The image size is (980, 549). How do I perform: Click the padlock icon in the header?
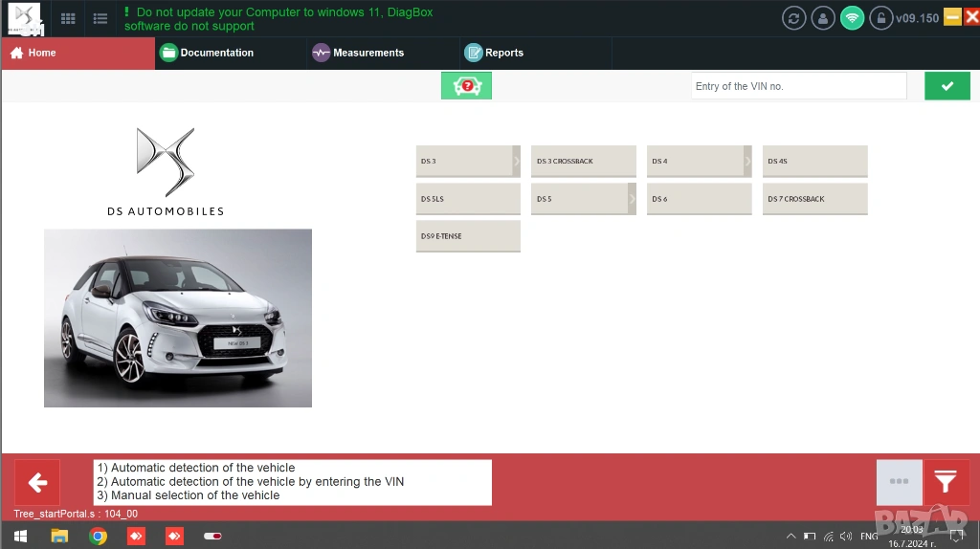[880, 17]
